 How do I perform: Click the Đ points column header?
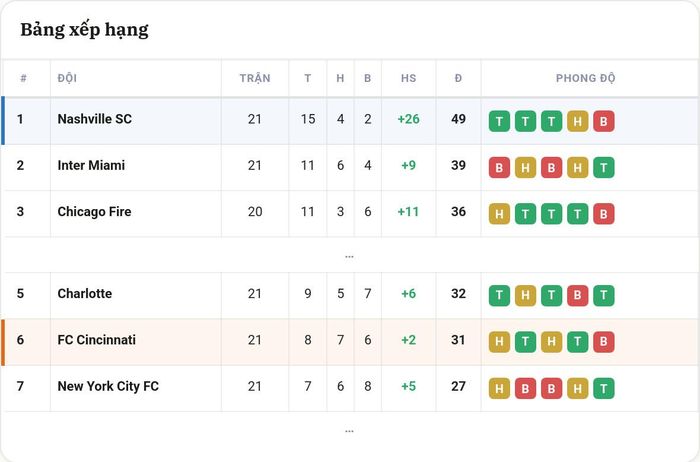click(x=458, y=78)
